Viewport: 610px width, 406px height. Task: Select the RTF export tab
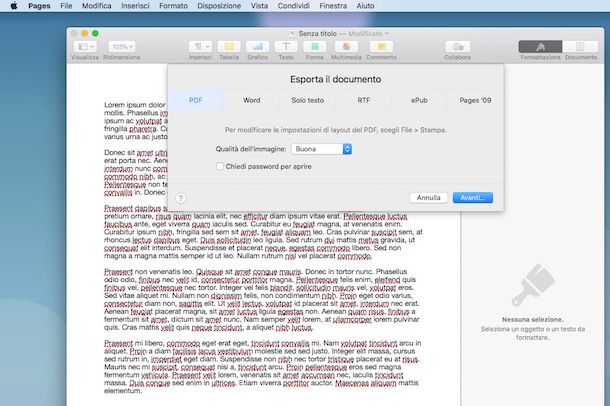pyautogui.click(x=364, y=100)
